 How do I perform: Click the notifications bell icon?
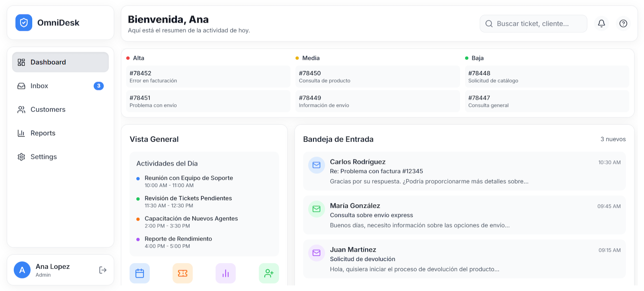tap(601, 23)
